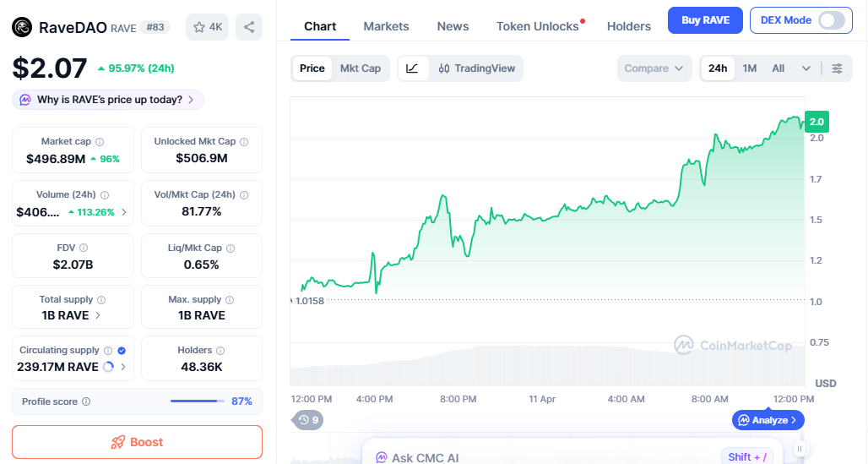The height and width of the screenshot is (464, 868).
Task: Open the Compare dropdown
Action: pyautogui.click(x=654, y=68)
